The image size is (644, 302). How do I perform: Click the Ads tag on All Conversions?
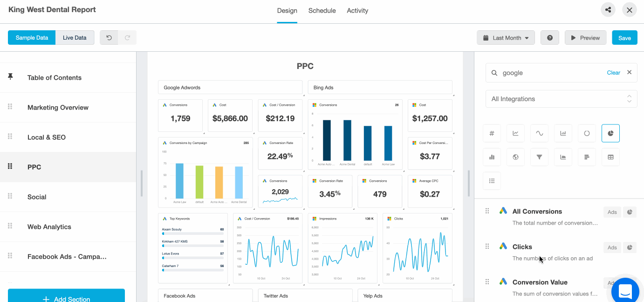coord(612,212)
